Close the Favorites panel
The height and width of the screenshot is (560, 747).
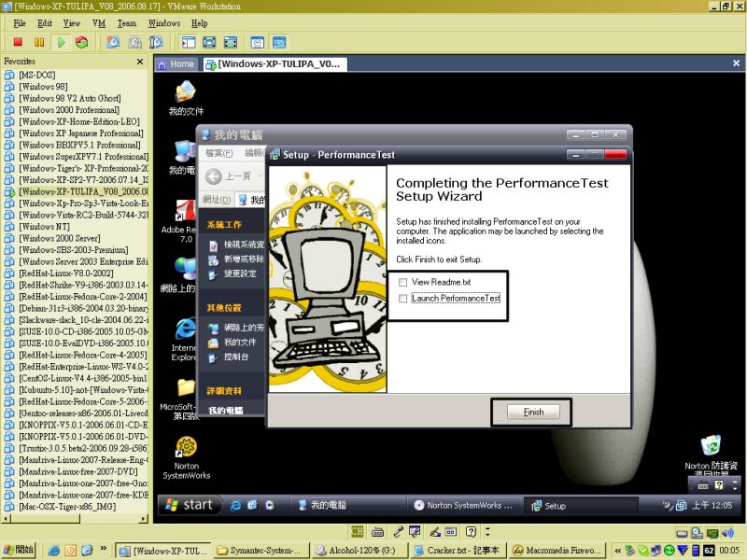(x=140, y=62)
